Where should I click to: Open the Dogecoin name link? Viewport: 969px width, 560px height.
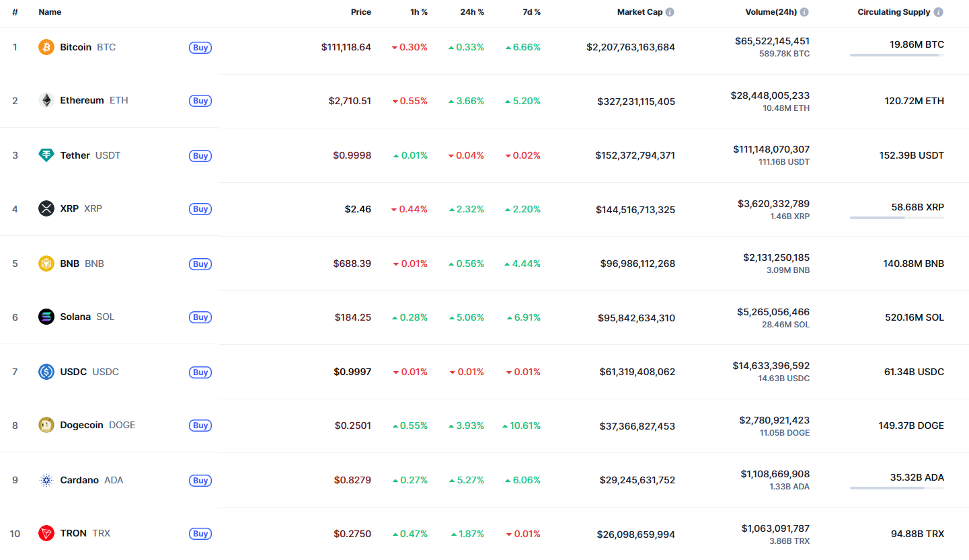tap(81, 425)
